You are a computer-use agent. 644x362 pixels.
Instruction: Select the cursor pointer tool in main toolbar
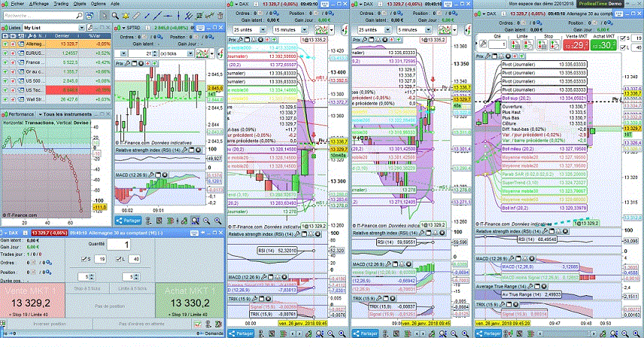[x=105, y=16]
